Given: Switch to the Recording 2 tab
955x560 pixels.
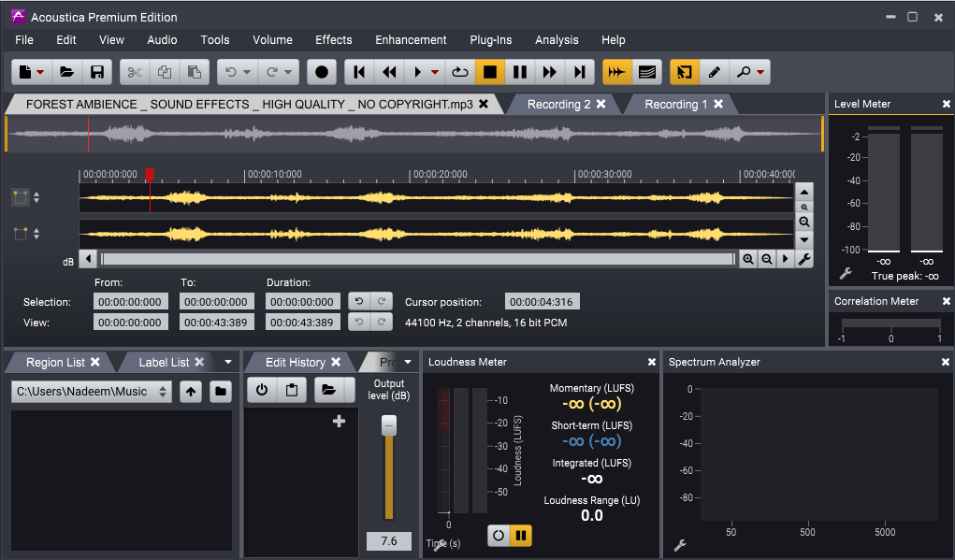Looking at the screenshot, I should [x=558, y=104].
